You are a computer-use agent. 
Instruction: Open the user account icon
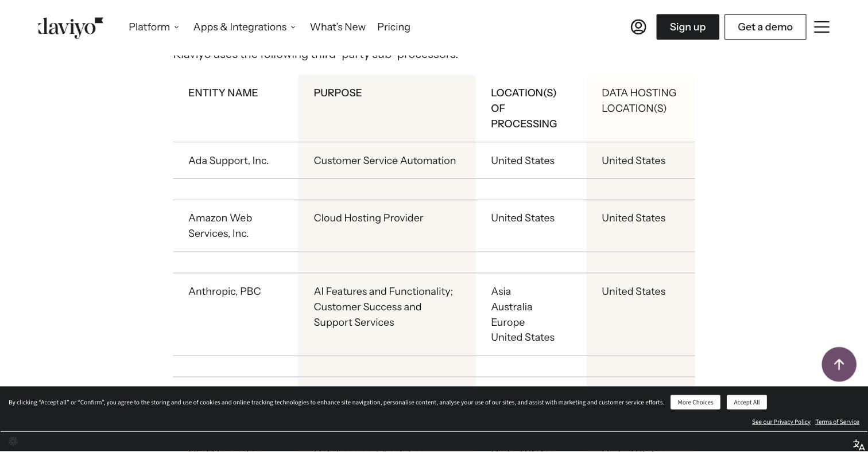pyautogui.click(x=638, y=27)
